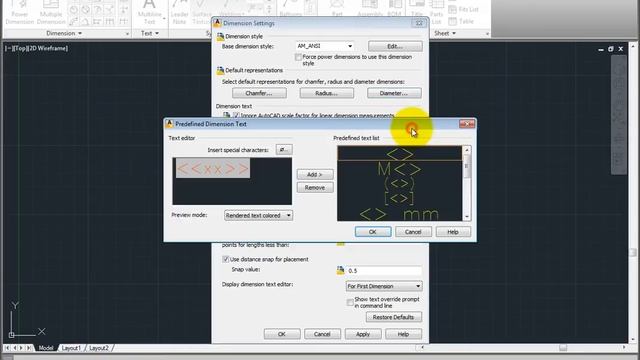
Task: Select the Power Dimension tool
Action: [x=20, y=12]
